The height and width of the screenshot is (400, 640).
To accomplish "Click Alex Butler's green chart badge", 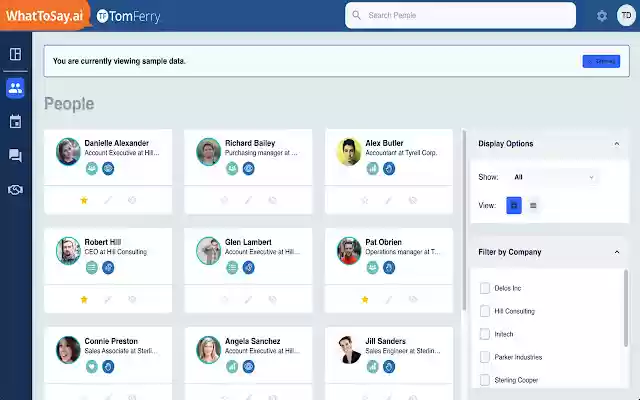I will point(373,169).
